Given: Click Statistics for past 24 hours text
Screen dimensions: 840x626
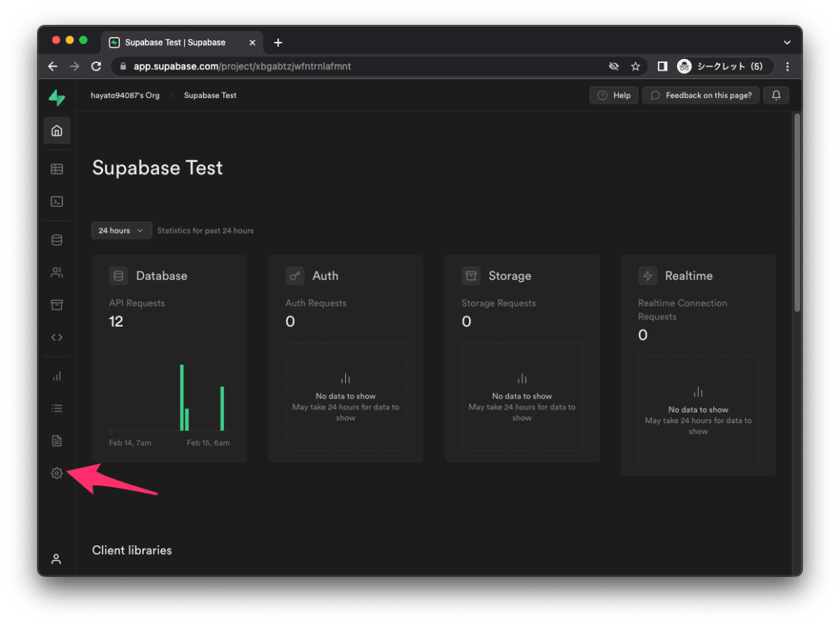Looking at the screenshot, I should pos(206,230).
